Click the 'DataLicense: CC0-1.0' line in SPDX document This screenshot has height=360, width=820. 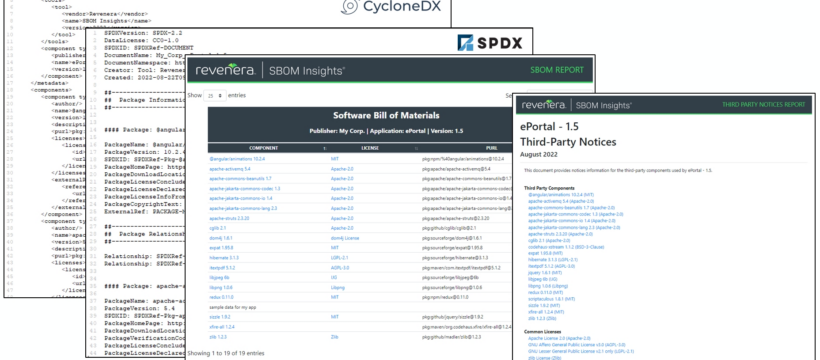click(141, 40)
